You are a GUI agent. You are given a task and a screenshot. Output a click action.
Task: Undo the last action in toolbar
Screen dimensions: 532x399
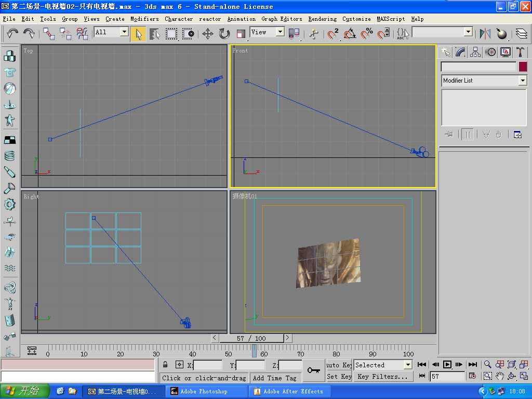tap(12, 33)
